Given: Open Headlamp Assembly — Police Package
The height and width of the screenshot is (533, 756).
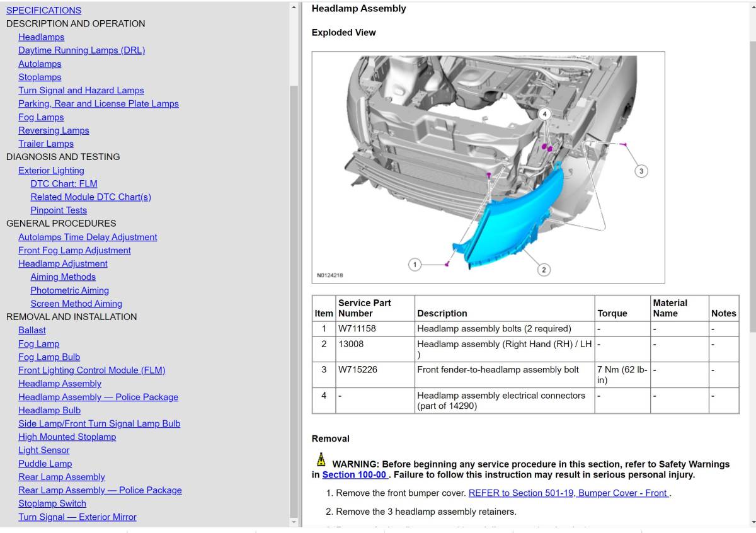Looking at the screenshot, I should click(98, 397).
